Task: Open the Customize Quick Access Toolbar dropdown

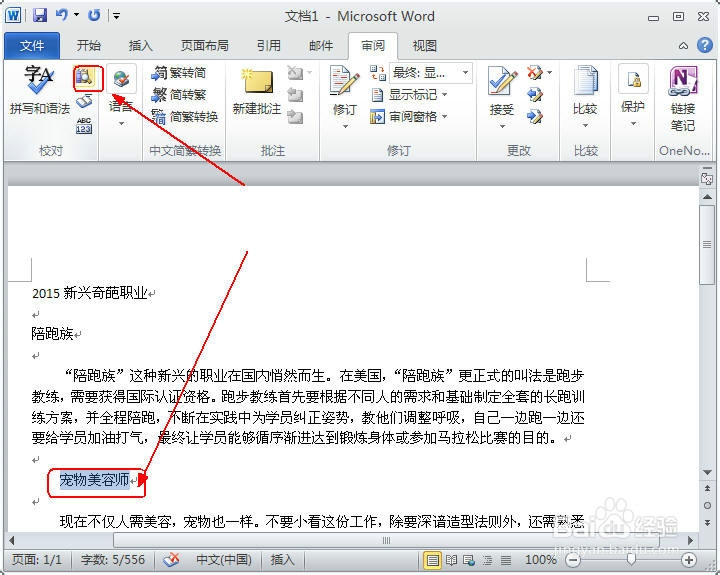Action: (116, 16)
